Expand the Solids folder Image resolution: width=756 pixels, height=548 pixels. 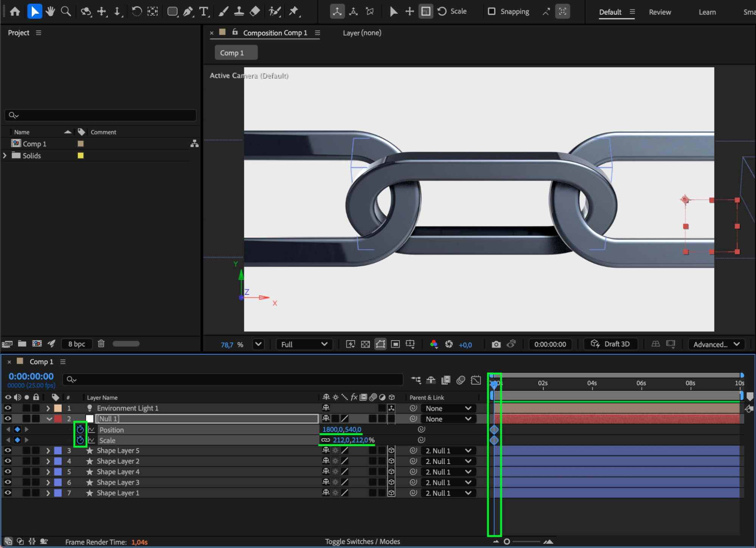5,156
